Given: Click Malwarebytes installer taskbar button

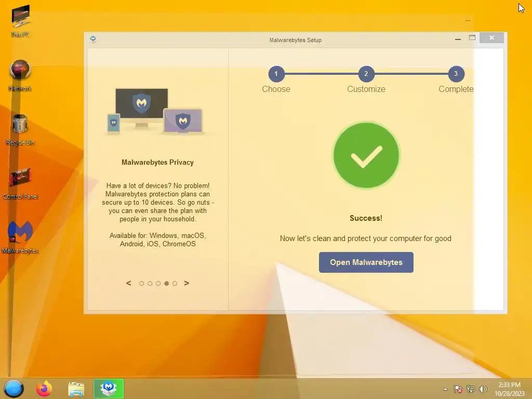Looking at the screenshot, I should click(109, 389).
